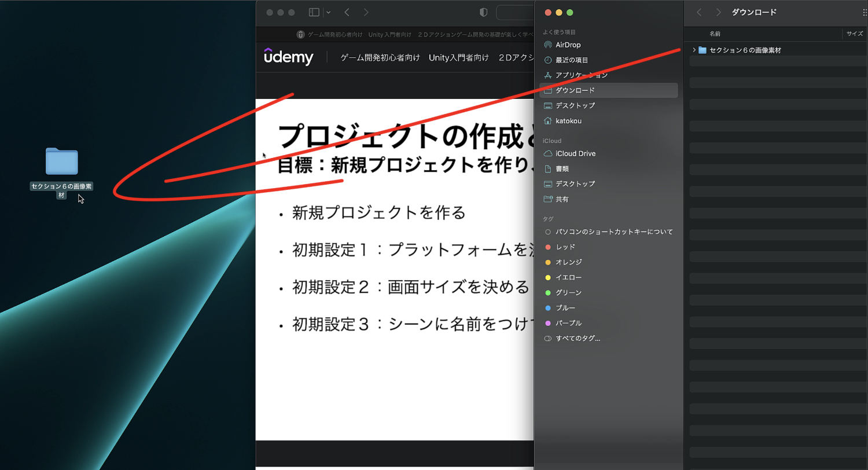Zoom the Finder window with green button

(570, 13)
